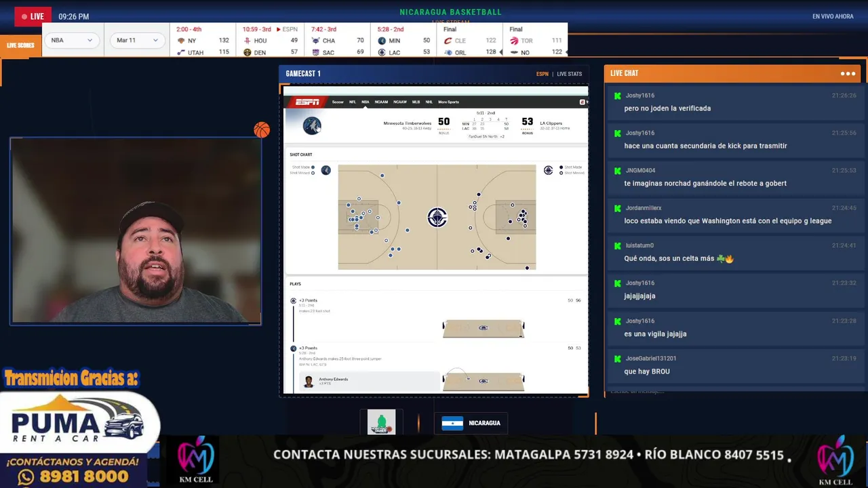Viewport: 868px width, 488px height.
Task: Open the NBA menu on ESPN
Action: (x=365, y=102)
